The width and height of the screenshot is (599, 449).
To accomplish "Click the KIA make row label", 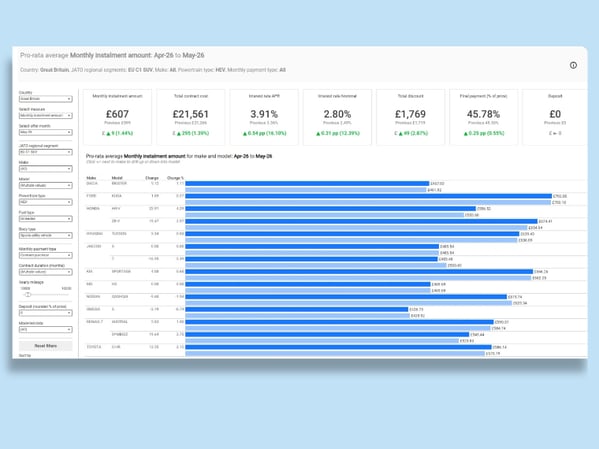I will pyautogui.click(x=89, y=271).
